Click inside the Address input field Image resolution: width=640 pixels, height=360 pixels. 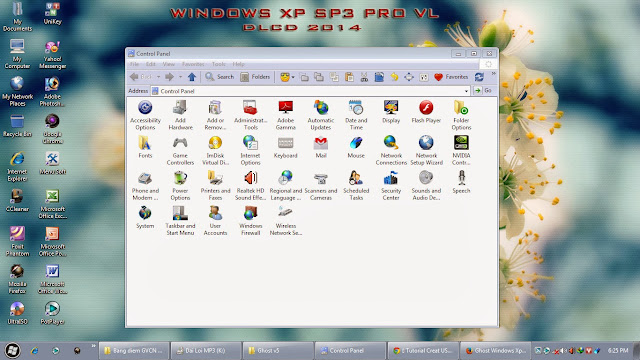pyautogui.click(x=310, y=91)
